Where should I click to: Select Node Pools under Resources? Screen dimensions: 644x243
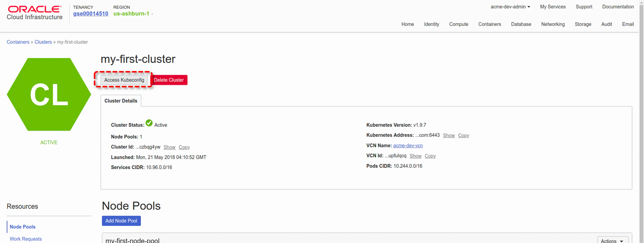[x=23, y=227]
